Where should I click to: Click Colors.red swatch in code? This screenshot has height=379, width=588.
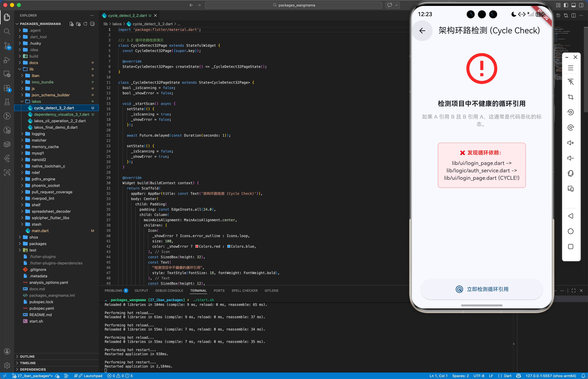(197, 246)
